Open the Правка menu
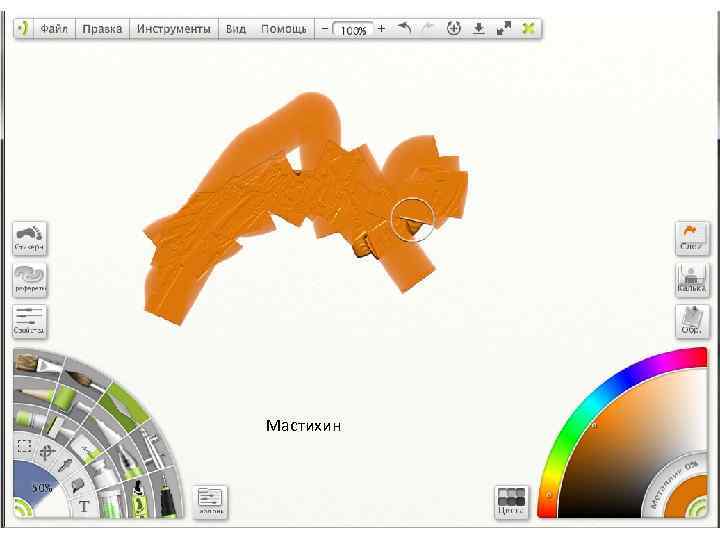 (x=102, y=29)
